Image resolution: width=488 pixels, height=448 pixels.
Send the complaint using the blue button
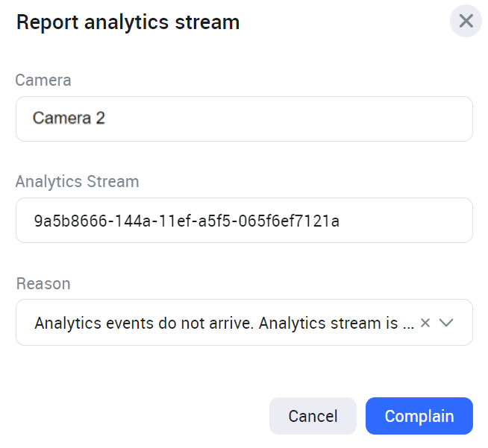(x=419, y=416)
